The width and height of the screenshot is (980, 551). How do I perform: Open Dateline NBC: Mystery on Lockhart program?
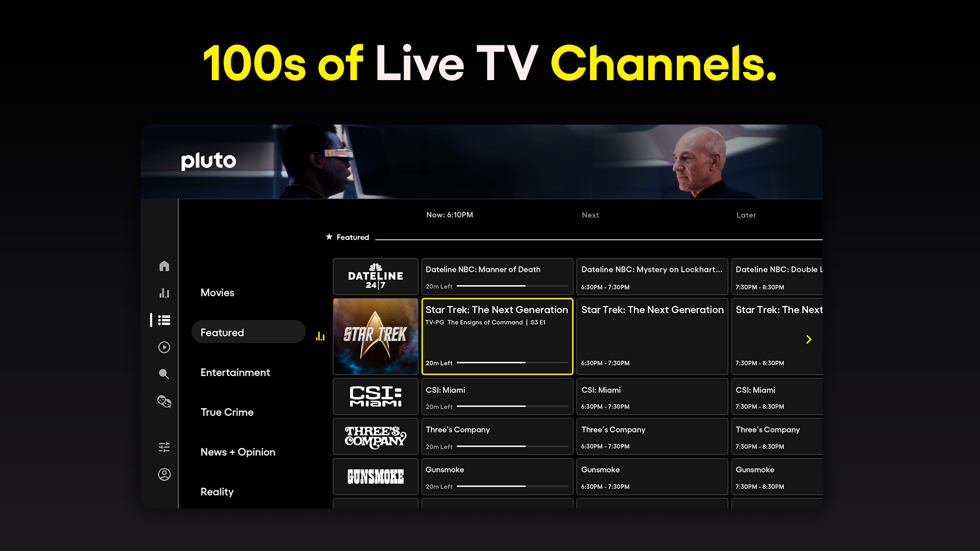(x=652, y=277)
